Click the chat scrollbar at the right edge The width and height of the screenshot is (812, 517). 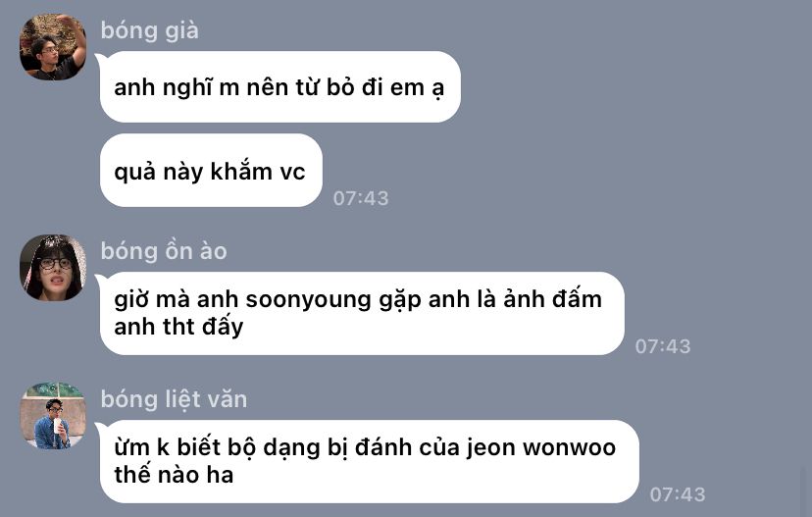pos(803,490)
